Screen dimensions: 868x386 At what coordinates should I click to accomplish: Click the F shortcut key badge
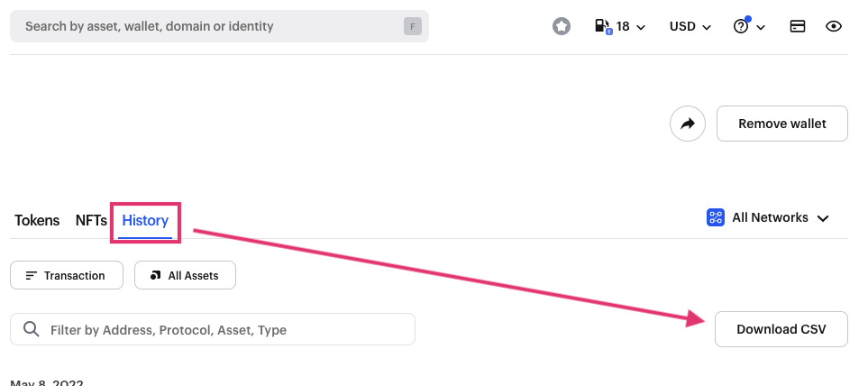(x=413, y=26)
